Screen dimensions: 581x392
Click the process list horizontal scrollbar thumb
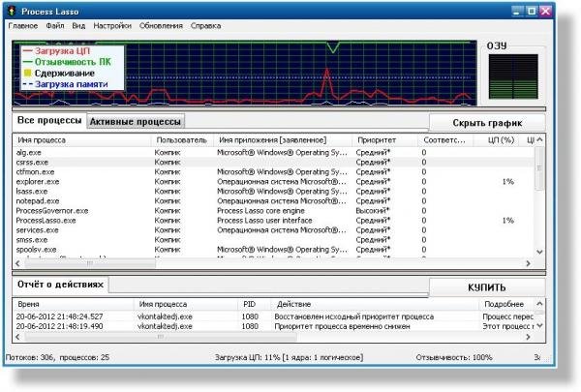pyautogui.click(x=90, y=263)
